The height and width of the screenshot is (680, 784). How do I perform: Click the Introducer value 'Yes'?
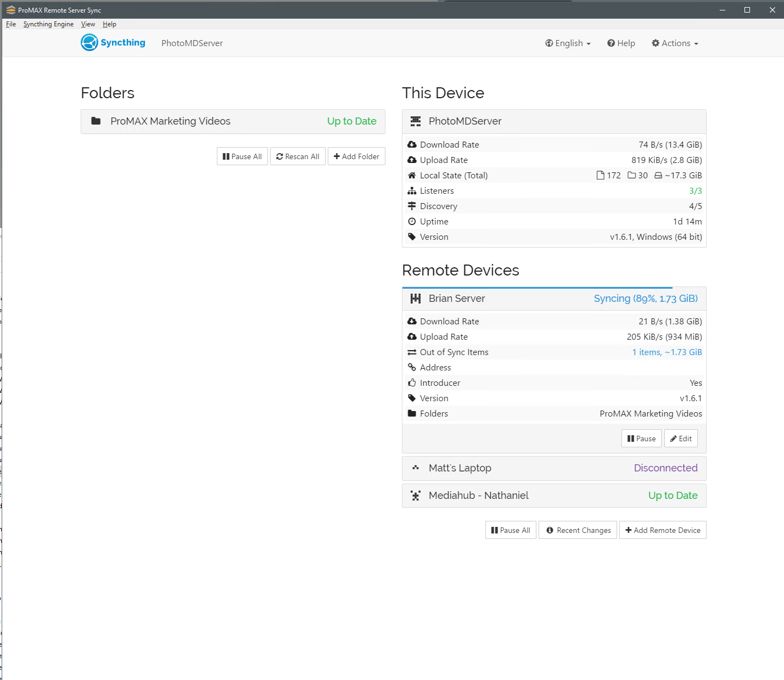(696, 383)
